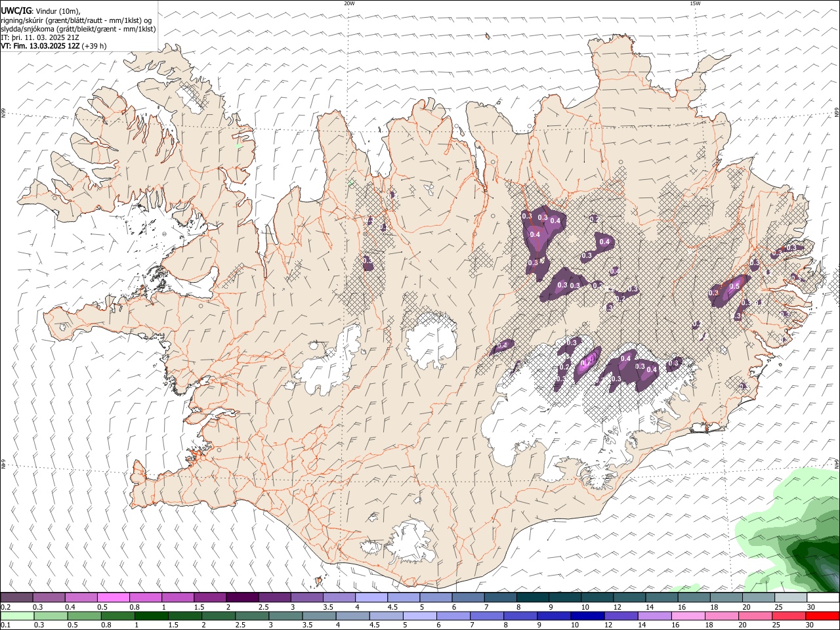Select the violet 12 swatch in lower legend row
This screenshot has width=840, height=630.
(621, 616)
